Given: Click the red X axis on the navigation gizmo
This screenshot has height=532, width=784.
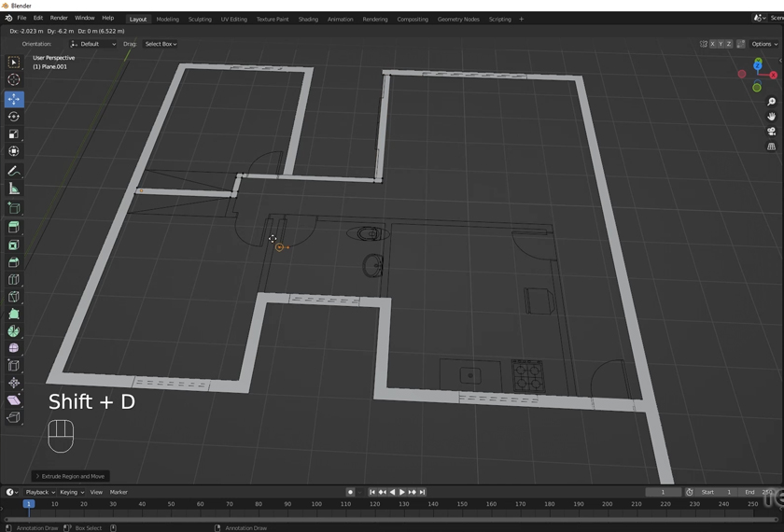Looking at the screenshot, I should pos(773,76).
